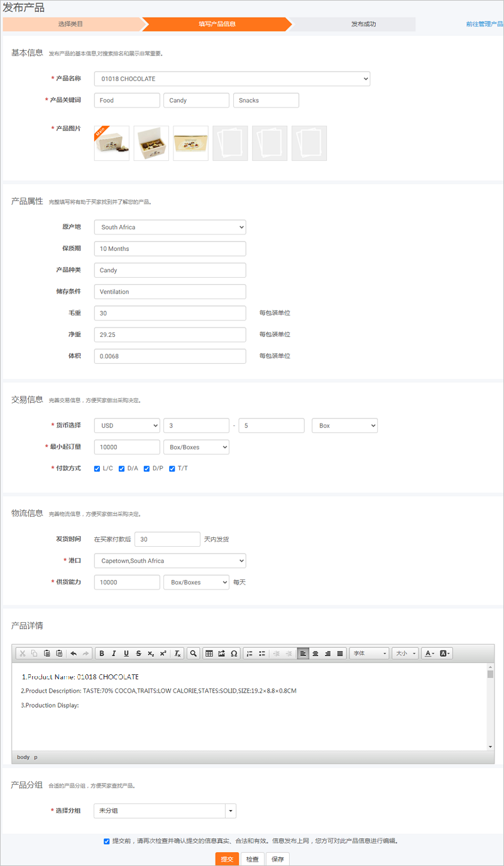Click the underline toolbar icon
Image resolution: width=504 pixels, height=866 pixels.
click(x=126, y=654)
